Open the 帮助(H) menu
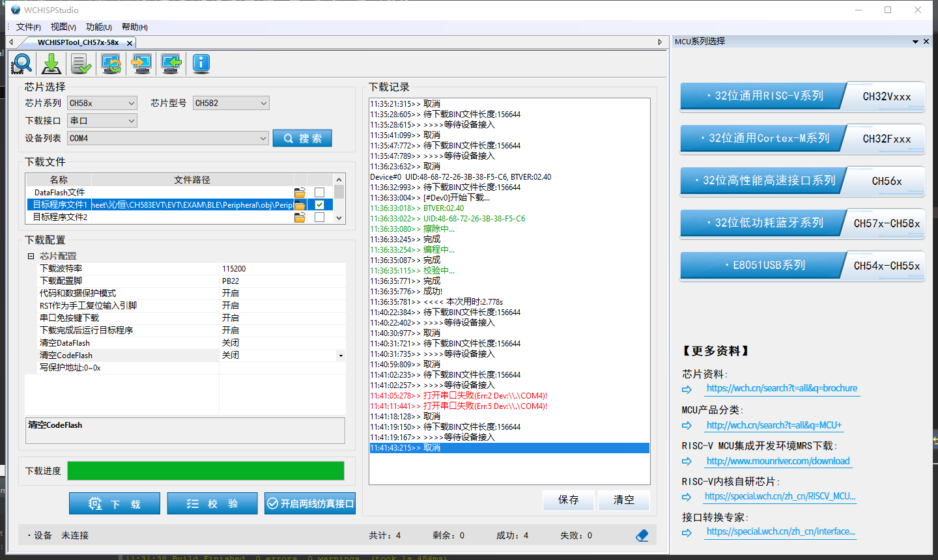 pos(135,27)
